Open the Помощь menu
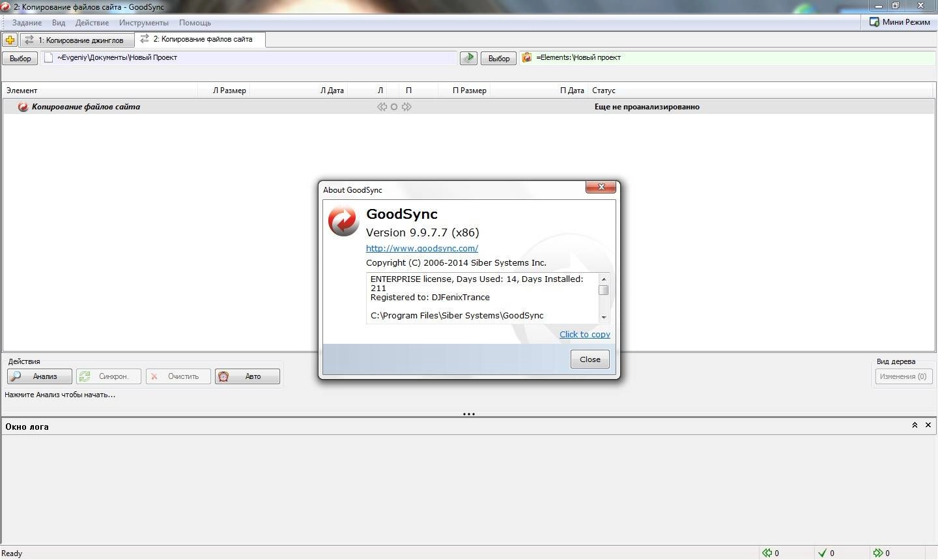The width and height of the screenshot is (938, 560). (x=195, y=22)
